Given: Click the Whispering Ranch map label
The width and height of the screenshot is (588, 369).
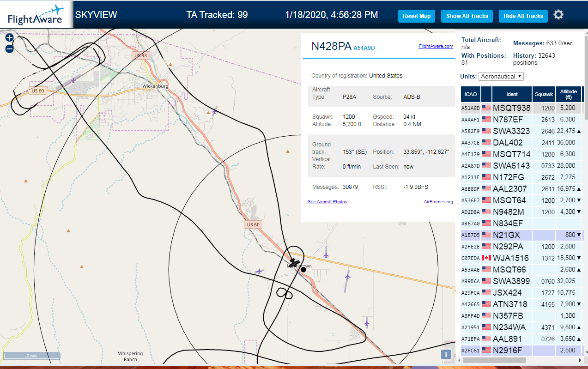Looking at the screenshot, I should pyautogui.click(x=131, y=356).
